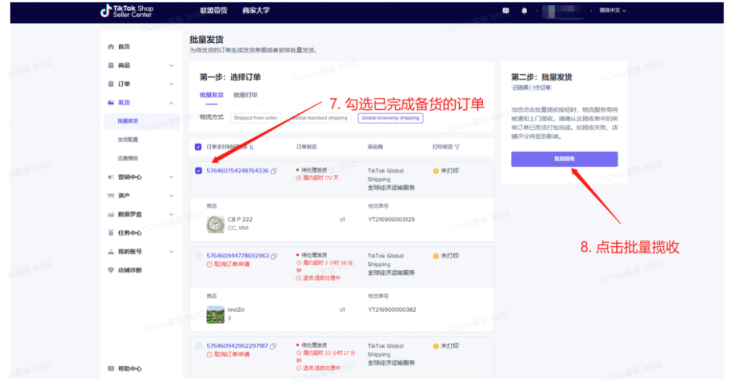
Task: Open 联盟带货 in the top navigation
Action: tap(213, 11)
